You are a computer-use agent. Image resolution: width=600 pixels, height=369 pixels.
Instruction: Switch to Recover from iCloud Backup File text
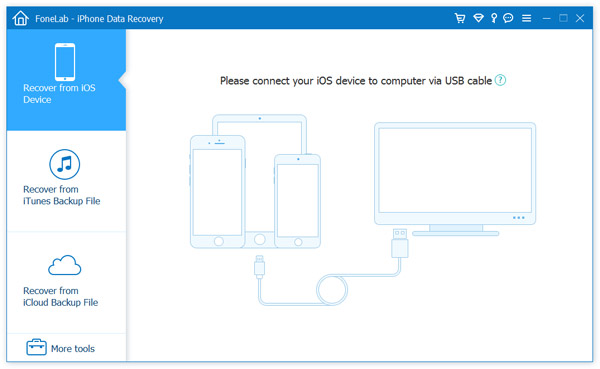tap(60, 296)
